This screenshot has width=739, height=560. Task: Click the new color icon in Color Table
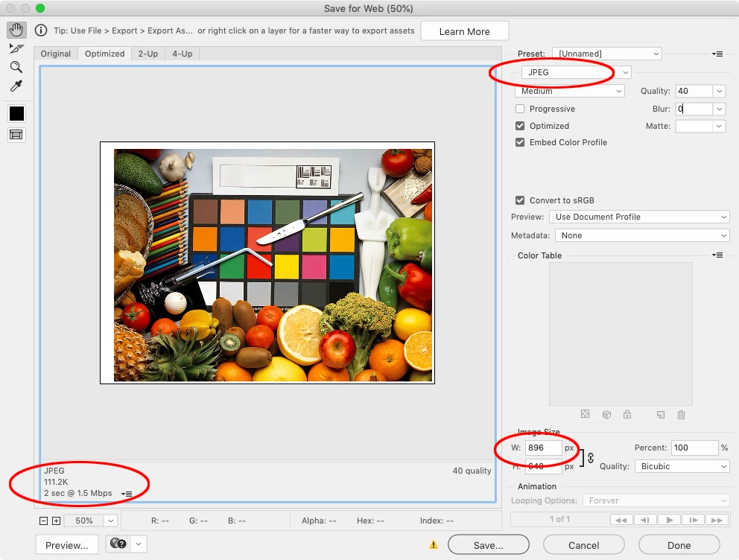tap(661, 415)
